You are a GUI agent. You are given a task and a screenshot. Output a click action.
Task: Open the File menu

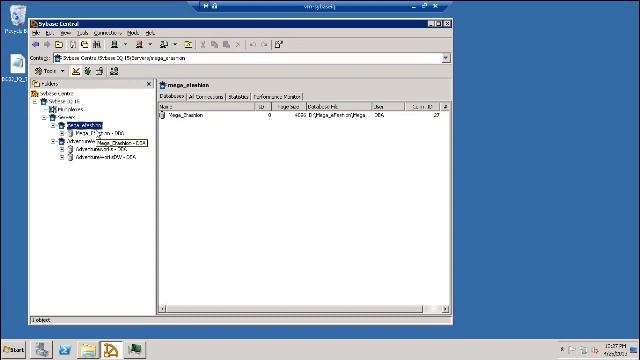tap(36, 33)
